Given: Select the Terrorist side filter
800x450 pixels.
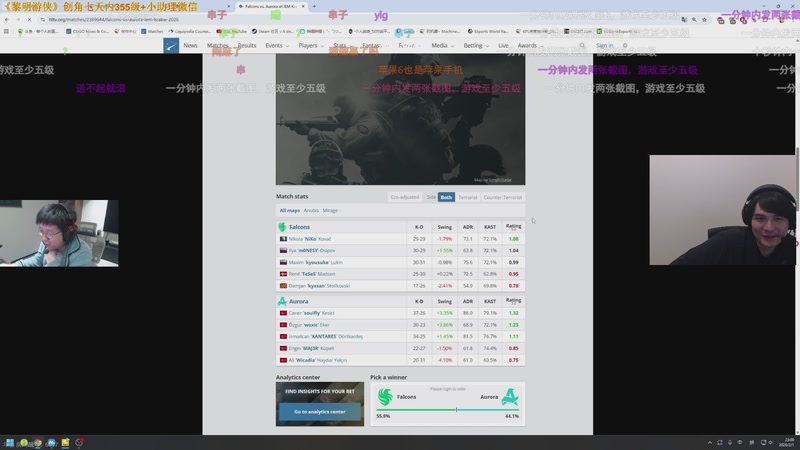Looking at the screenshot, I should pos(467,197).
